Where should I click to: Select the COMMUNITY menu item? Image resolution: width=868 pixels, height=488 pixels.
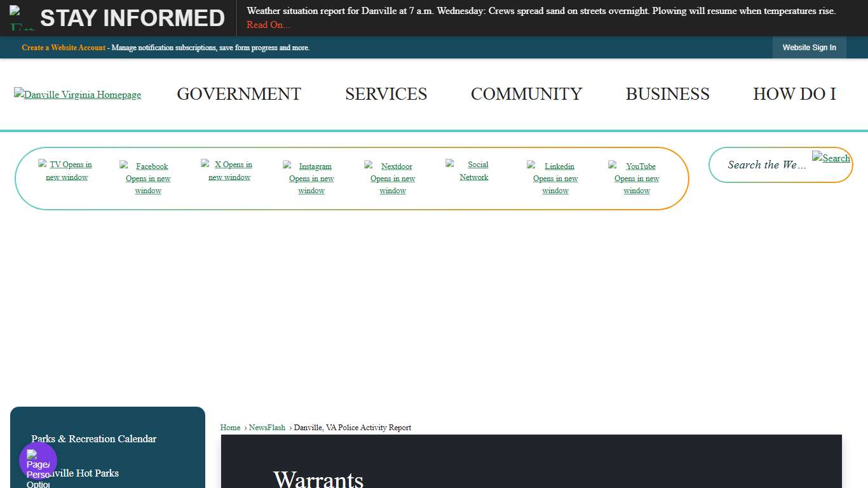pos(526,94)
